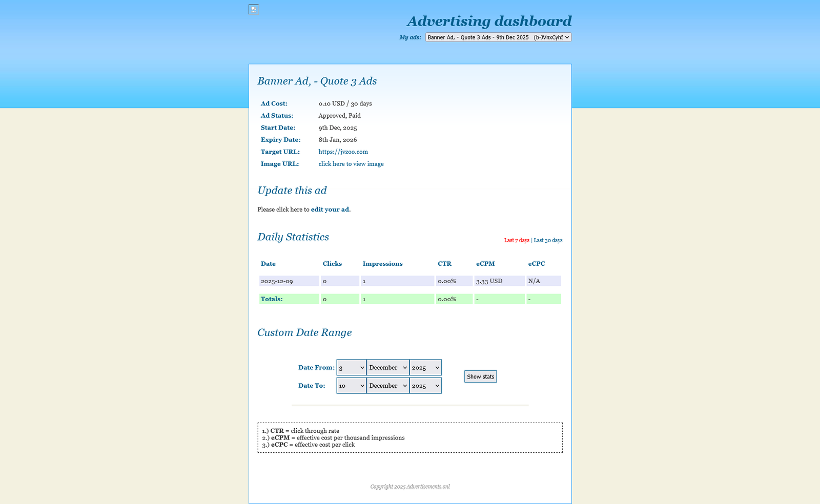
Task: Expand the Date To year dropdown
Action: pyautogui.click(x=425, y=386)
